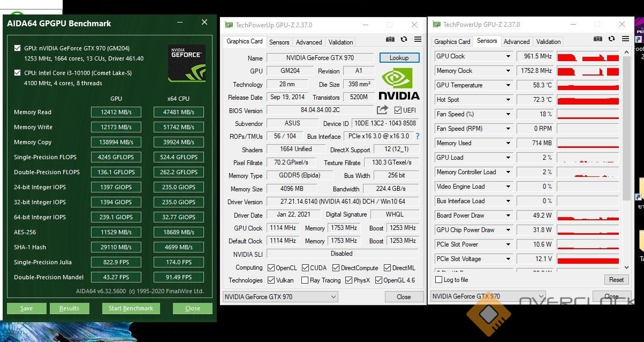Open Fan Speed (RPM) sensor dropdown
This screenshot has height=342, width=644.
point(508,129)
